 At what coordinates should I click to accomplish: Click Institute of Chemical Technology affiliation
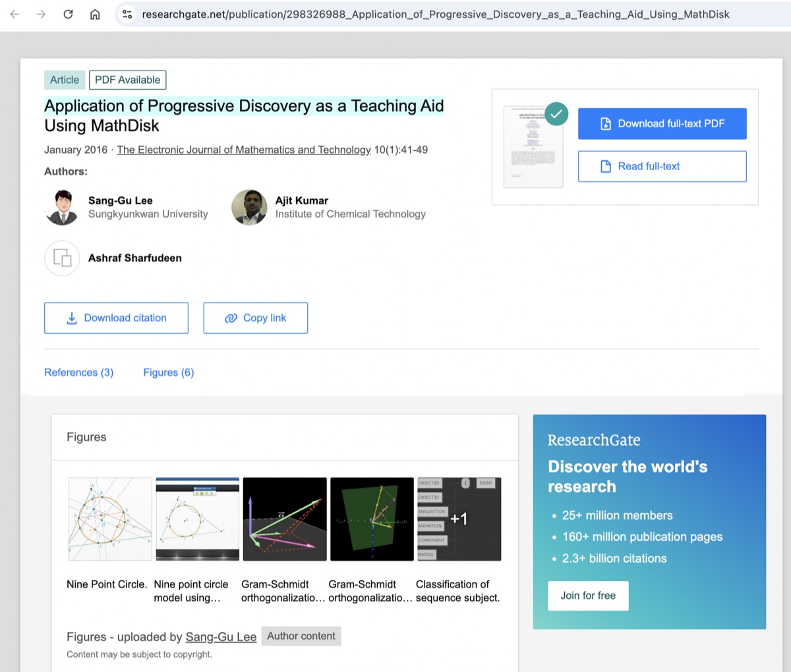point(350,214)
